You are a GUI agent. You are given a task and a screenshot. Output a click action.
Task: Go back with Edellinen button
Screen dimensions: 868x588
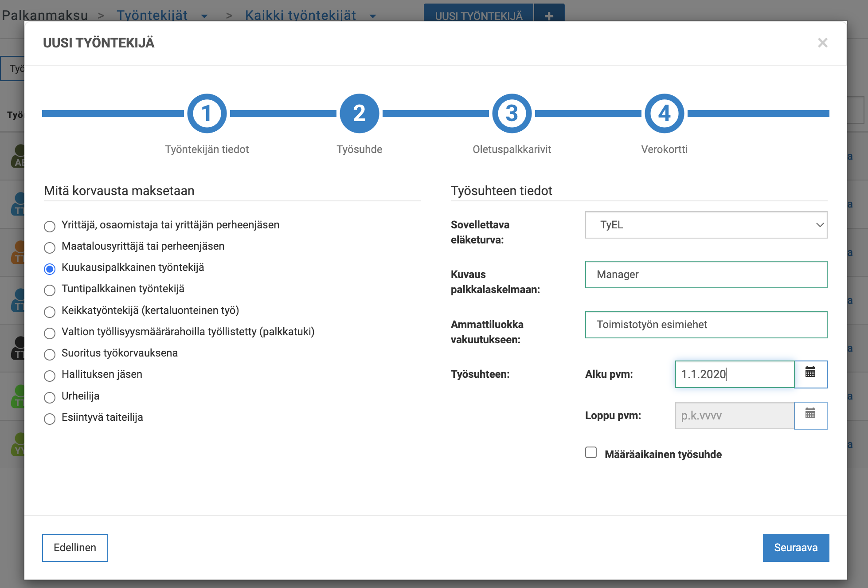point(75,548)
